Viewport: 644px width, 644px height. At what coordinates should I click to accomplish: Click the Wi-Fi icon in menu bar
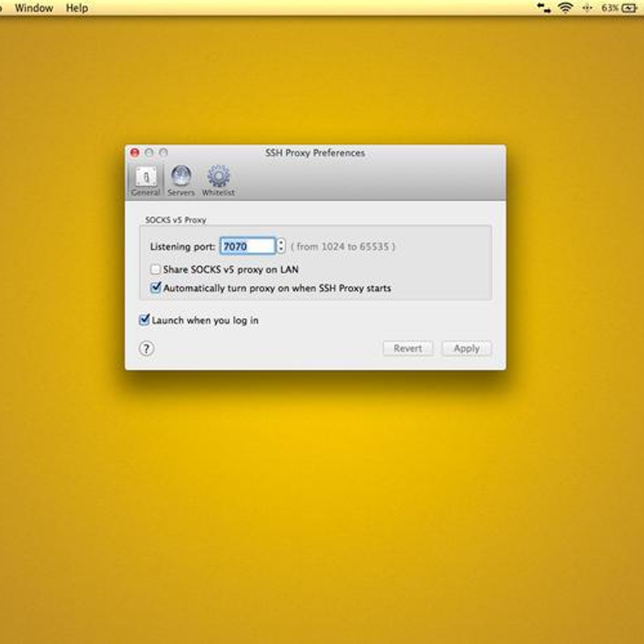point(565,8)
